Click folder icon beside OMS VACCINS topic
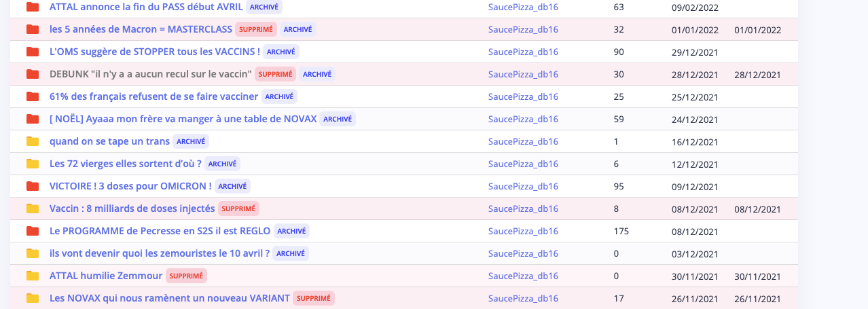Viewport: 868px width, 309px height. click(32, 52)
